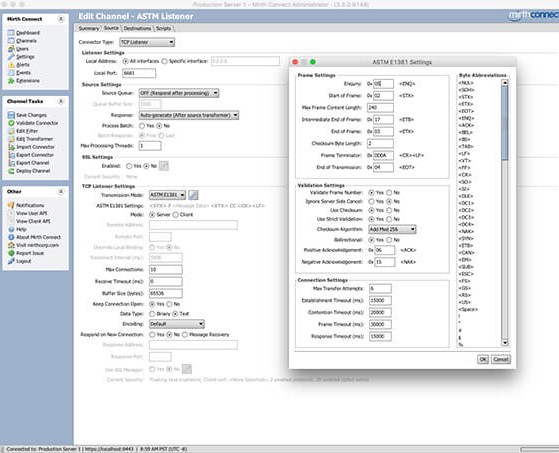Screen dimensions: 559x453
Task: Open the Transmission Mode dropdown
Action: [x=167, y=195]
